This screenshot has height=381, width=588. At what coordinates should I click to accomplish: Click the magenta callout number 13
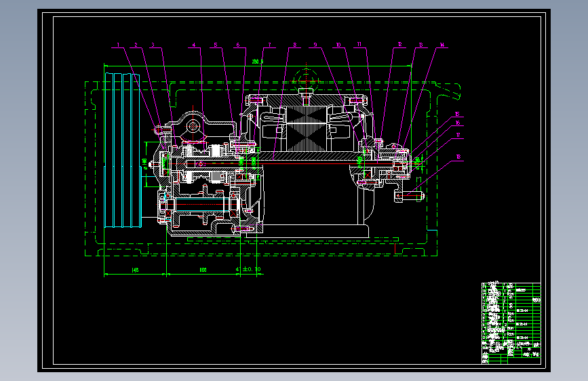coord(420,45)
